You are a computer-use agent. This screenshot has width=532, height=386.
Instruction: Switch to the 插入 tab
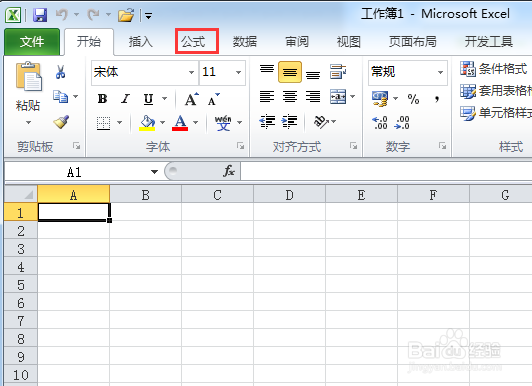coord(140,42)
